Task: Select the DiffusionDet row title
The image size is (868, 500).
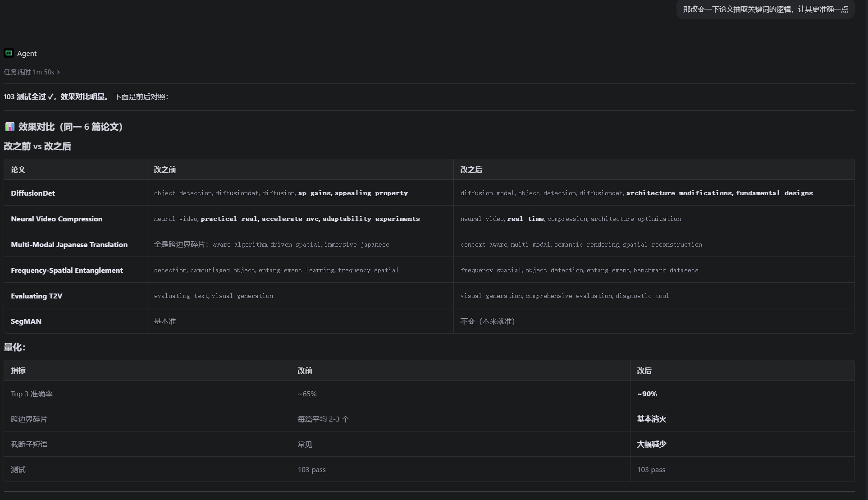Action: tap(33, 193)
